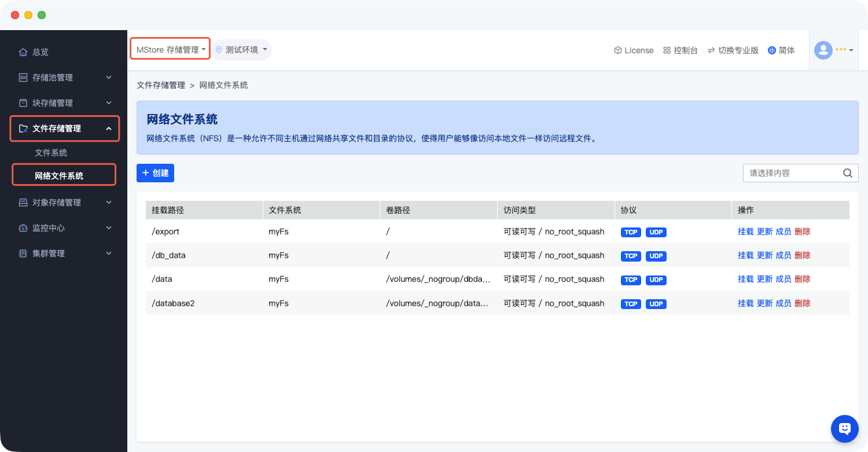The image size is (868, 452).
Task: Open the MStore 存储管理 dropdown
Action: (x=170, y=50)
